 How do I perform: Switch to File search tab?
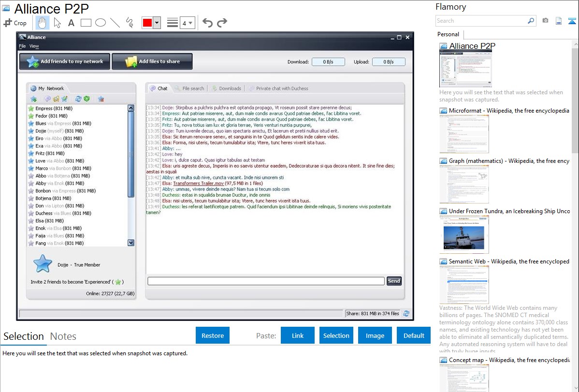click(189, 88)
